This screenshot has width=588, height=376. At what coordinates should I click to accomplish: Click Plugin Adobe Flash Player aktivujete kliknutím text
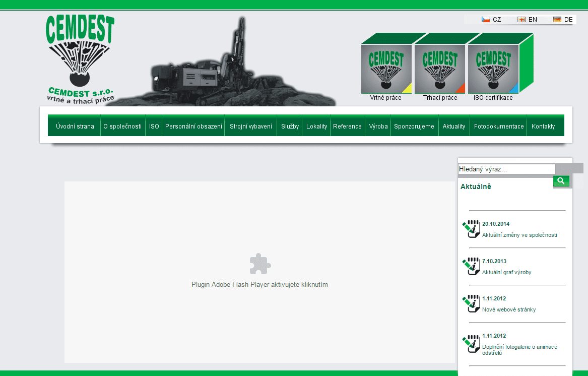coord(259,284)
